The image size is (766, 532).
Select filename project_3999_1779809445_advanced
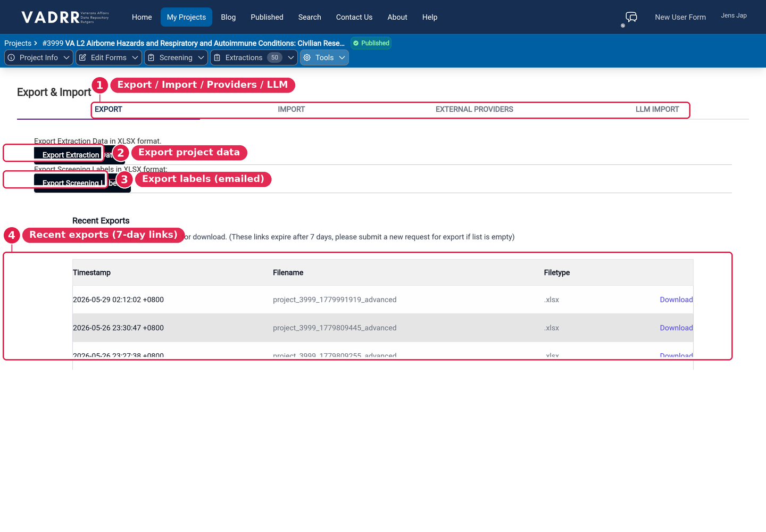click(x=335, y=328)
